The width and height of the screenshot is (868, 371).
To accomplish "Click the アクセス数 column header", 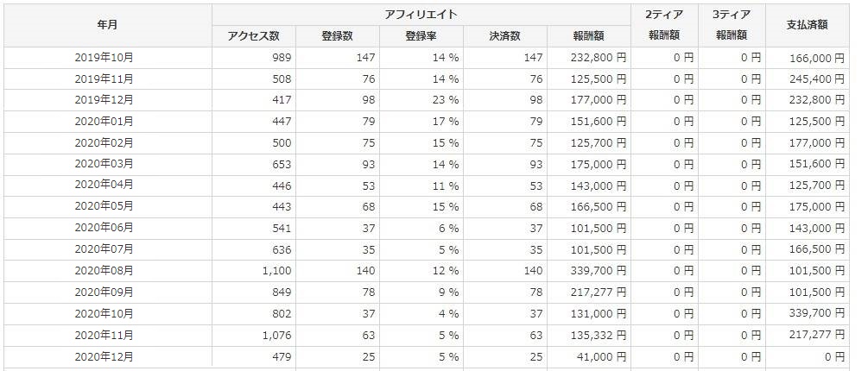I will (x=253, y=36).
